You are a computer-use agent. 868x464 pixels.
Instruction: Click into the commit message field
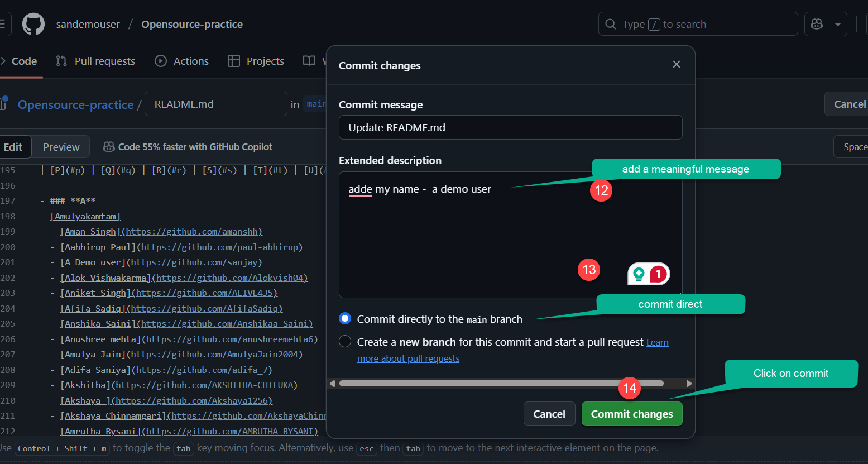510,127
